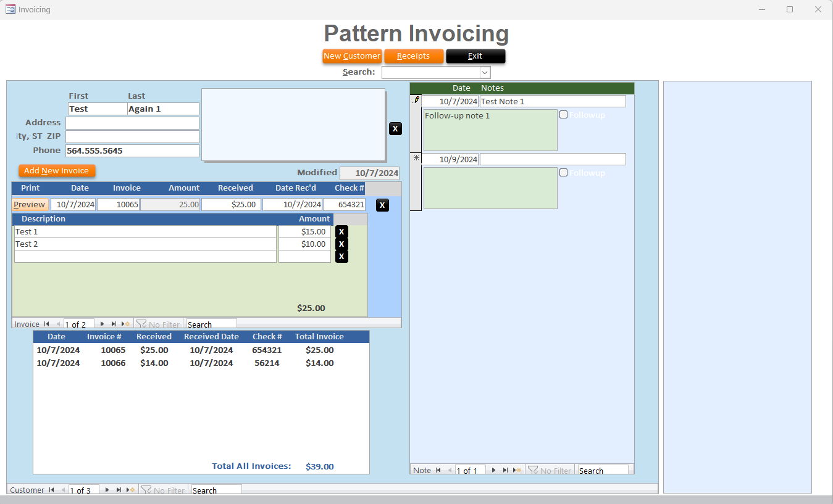Click the 10/9/2024 note date field
The image size is (833, 504).
click(450, 159)
